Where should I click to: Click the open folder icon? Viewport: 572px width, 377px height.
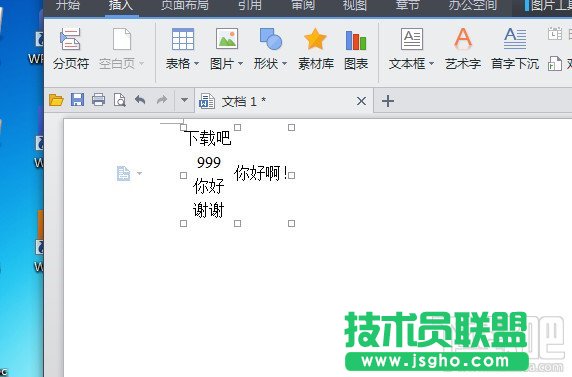(x=56, y=100)
